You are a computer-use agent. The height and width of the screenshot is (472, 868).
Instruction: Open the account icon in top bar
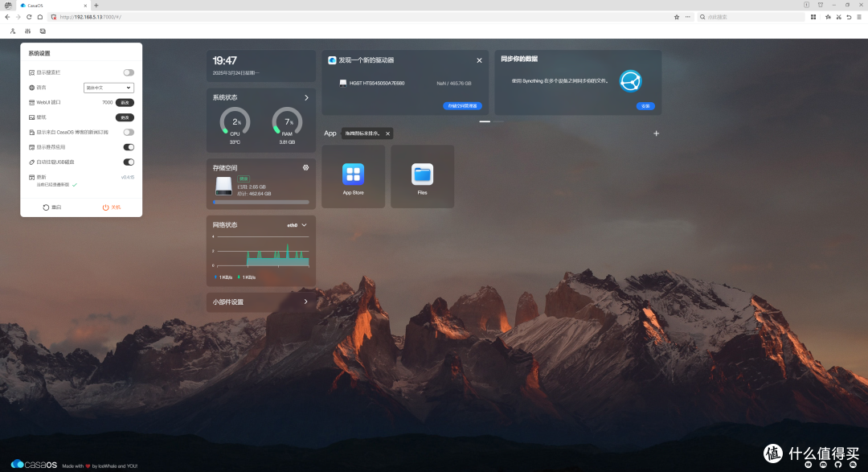click(13, 31)
